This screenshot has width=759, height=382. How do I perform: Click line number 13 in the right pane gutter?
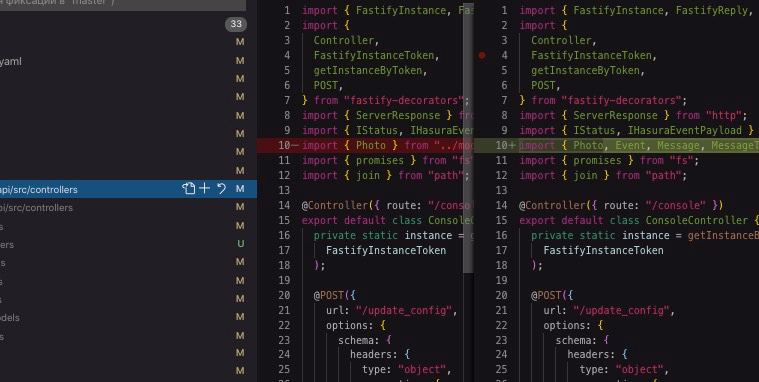[x=501, y=190]
